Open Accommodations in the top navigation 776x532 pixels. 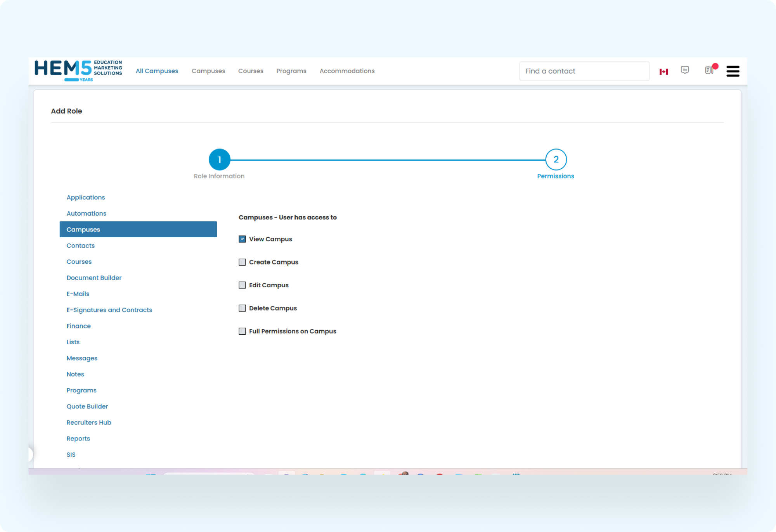coord(347,71)
